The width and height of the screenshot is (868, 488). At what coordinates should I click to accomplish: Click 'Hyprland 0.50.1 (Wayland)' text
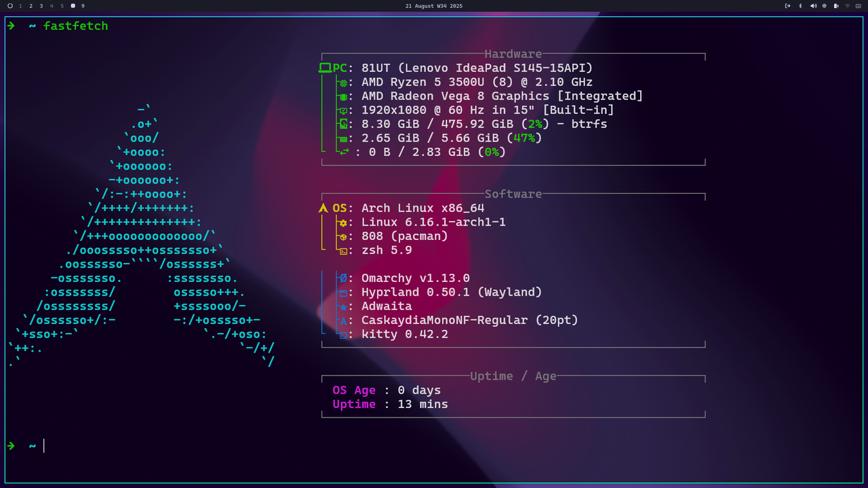(452, 292)
